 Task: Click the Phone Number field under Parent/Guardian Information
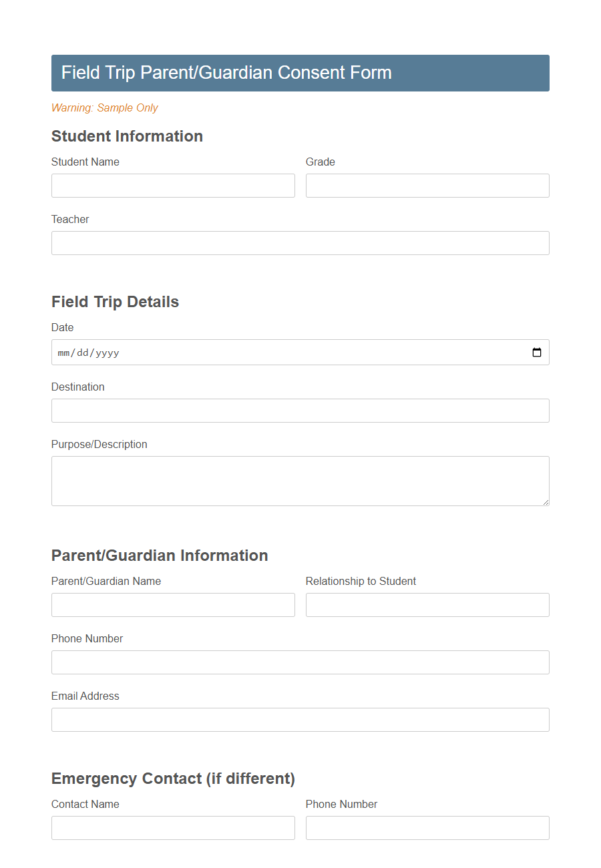click(300, 662)
